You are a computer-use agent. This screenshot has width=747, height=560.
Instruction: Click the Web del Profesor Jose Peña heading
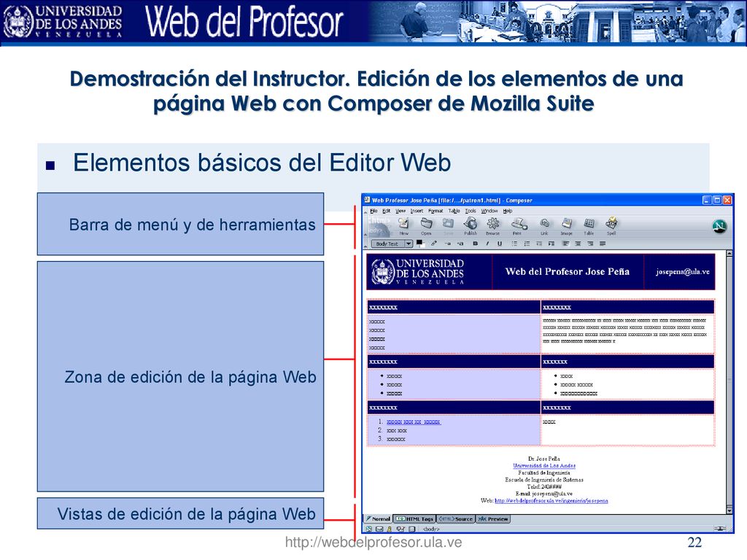568,271
